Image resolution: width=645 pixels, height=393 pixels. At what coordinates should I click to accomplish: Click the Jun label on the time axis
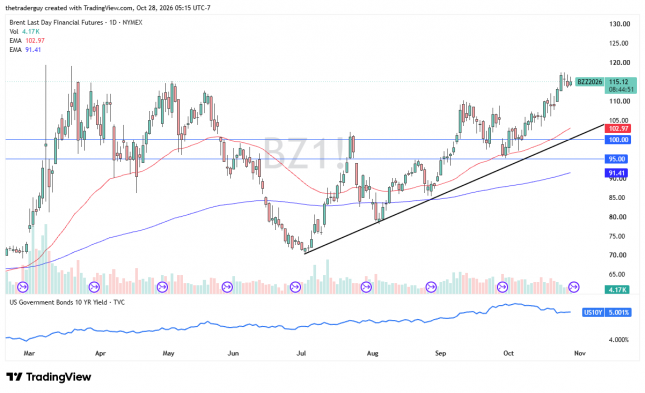[x=233, y=353]
